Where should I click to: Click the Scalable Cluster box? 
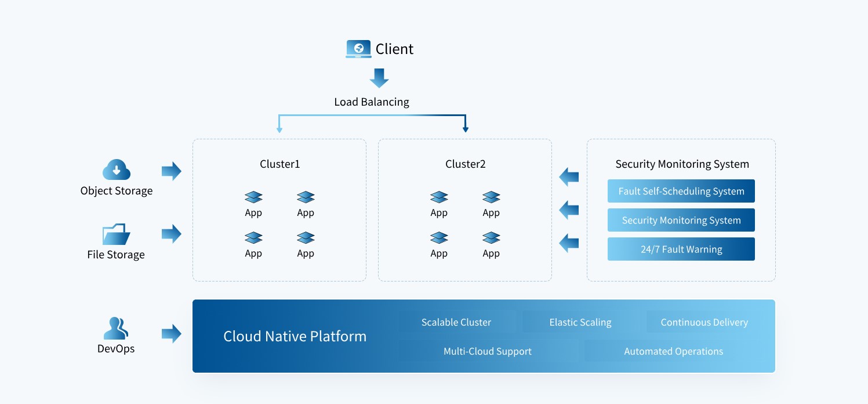click(x=456, y=322)
